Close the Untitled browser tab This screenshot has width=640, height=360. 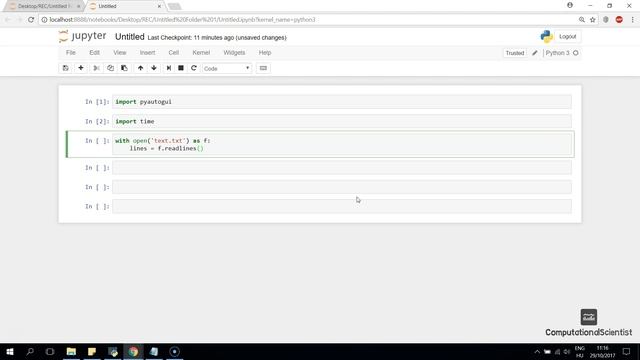[x=159, y=6]
